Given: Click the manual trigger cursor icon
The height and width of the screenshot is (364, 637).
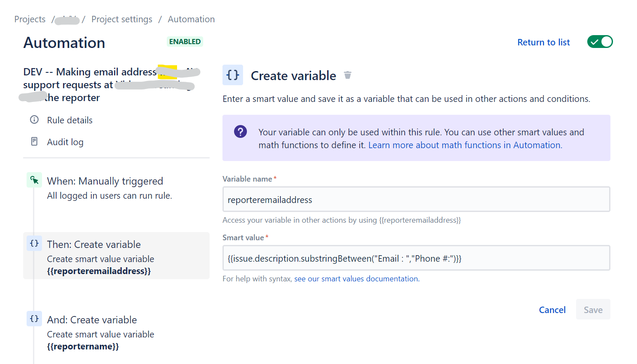Looking at the screenshot, I should coord(34,180).
